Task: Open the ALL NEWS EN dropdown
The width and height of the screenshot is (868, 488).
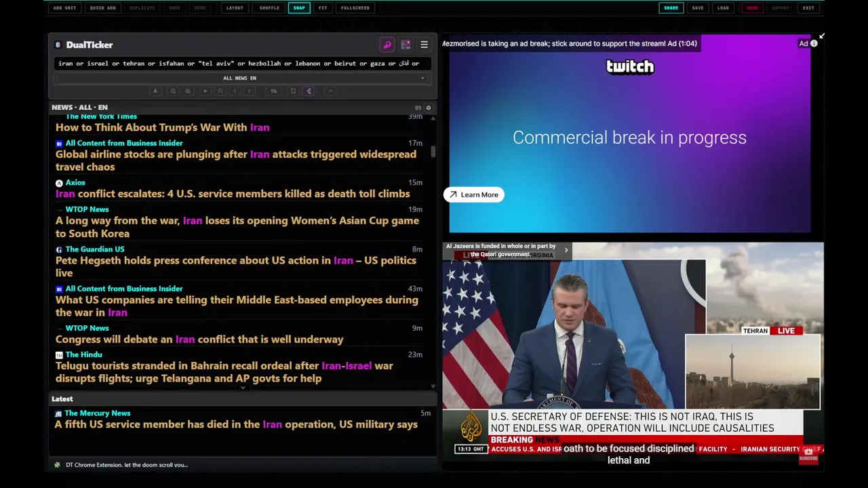Action: (241, 78)
